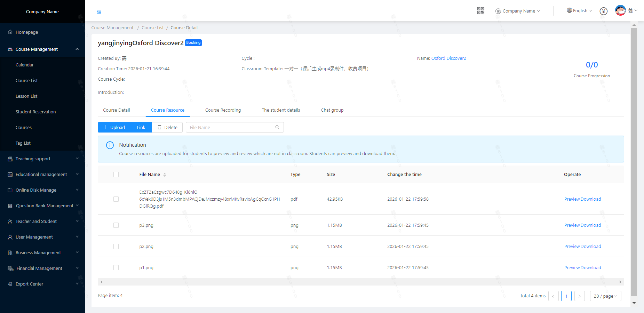Click the Homepage house icon
The width and height of the screenshot is (644, 313).
click(10, 32)
